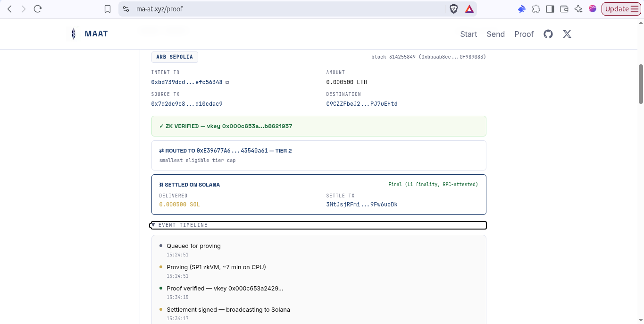Open settle tx 3MtJsjRFmi...9Fw6uoDk link
This screenshot has height=324, width=644.
[x=362, y=205]
